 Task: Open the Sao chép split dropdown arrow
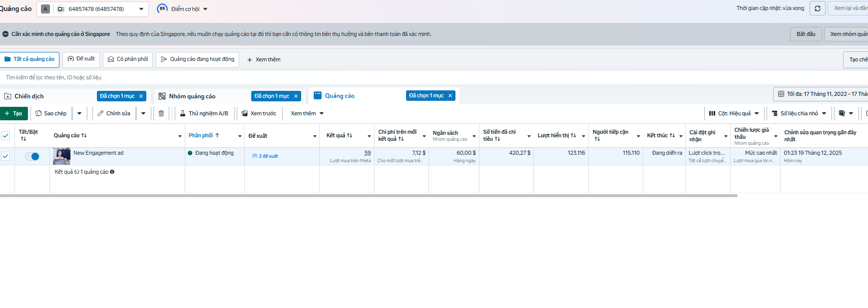pyautogui.click(x=79, y=113)
